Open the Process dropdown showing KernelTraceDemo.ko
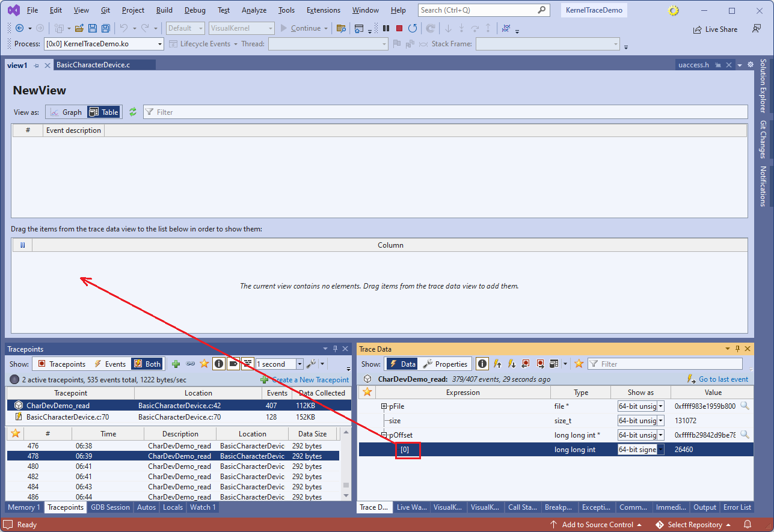Screen dimensions: 774x532 coord(160,44)
